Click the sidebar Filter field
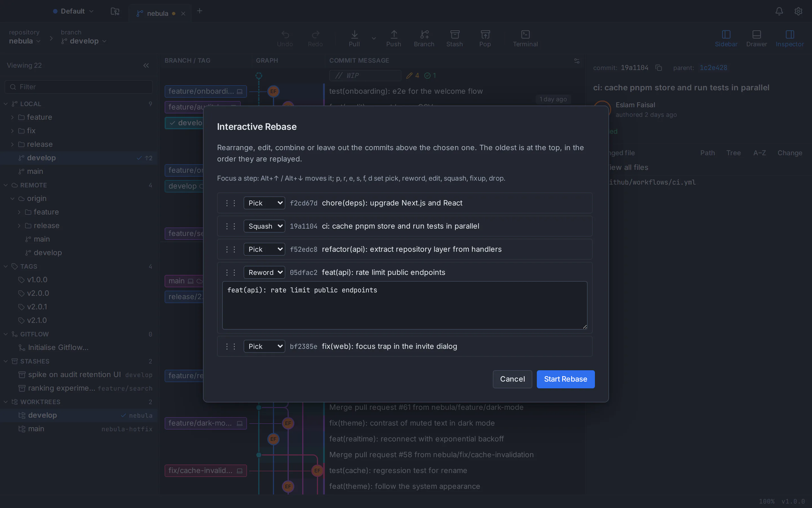 point(79,87)
